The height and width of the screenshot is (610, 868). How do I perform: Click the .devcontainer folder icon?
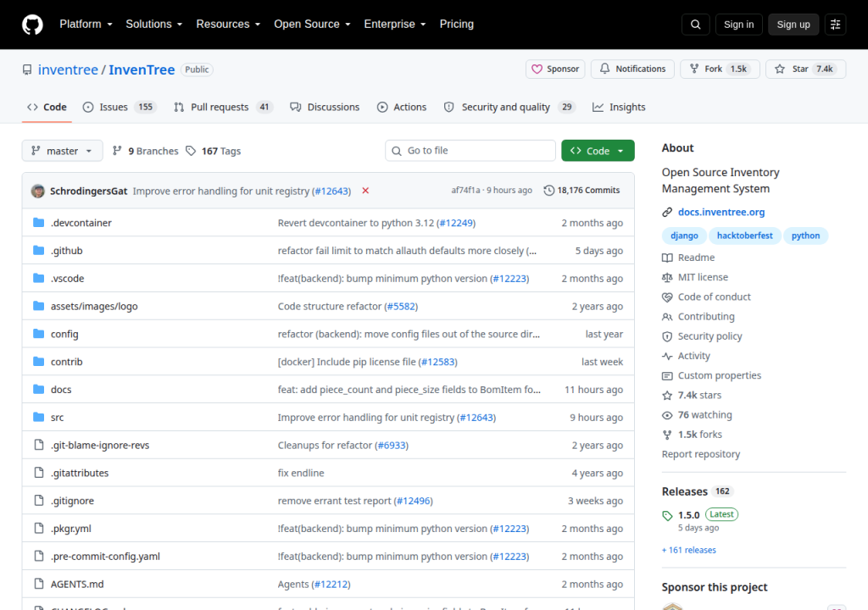pyautogui.click(x=39, y=223)
